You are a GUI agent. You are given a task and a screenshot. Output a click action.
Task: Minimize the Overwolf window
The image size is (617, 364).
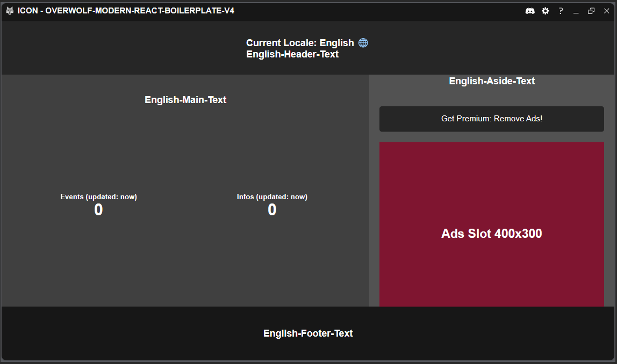[x=576, y=11]
